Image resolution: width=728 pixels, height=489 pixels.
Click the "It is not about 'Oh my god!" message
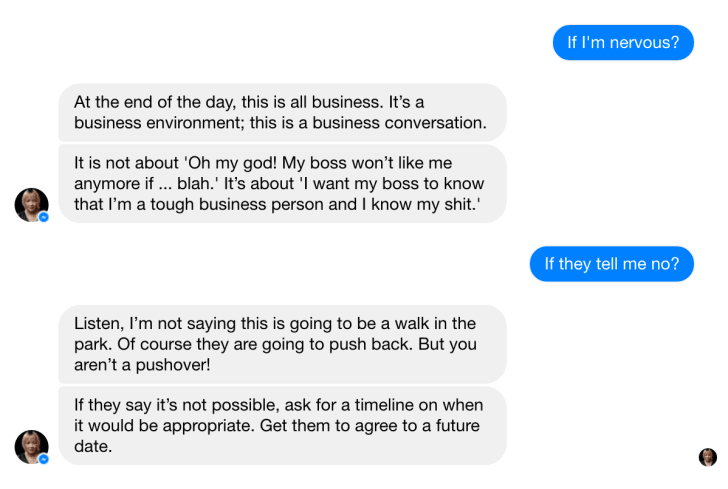coord(282,184)
